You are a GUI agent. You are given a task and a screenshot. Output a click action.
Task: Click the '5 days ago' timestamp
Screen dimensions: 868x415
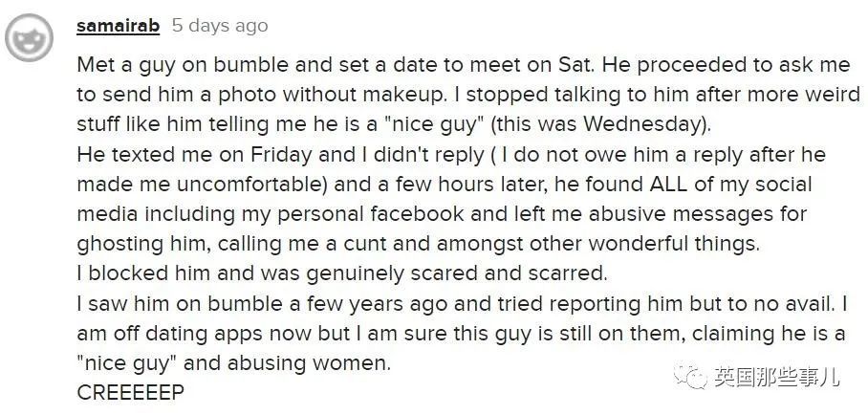pos(220,26)
